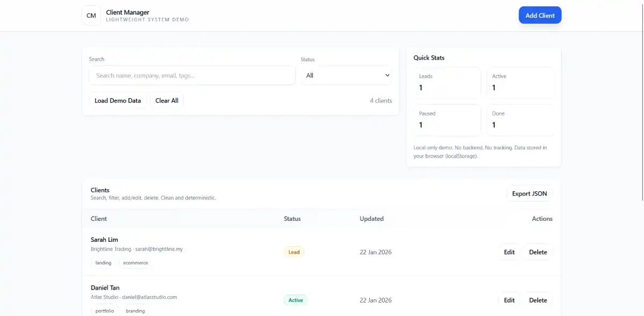Select the branding tag under Daniel Tan
Viewport: 644px width, 316px height.
(135, 311)
